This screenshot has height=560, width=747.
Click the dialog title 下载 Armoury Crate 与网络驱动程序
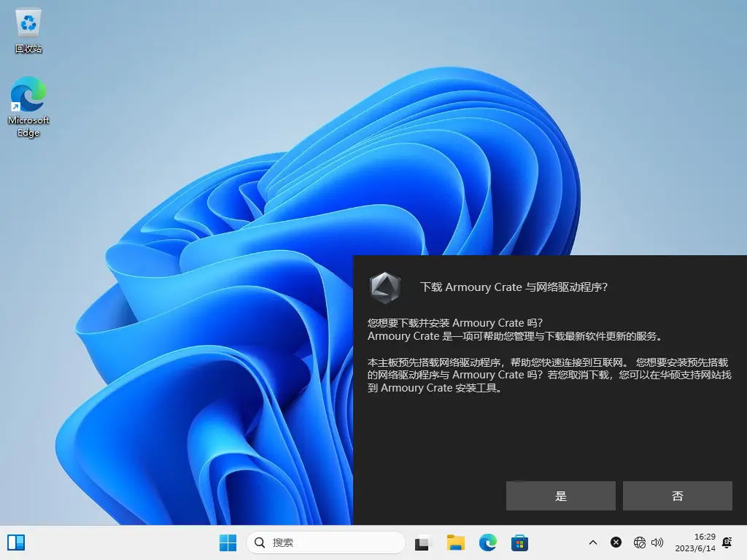[514, 287]
